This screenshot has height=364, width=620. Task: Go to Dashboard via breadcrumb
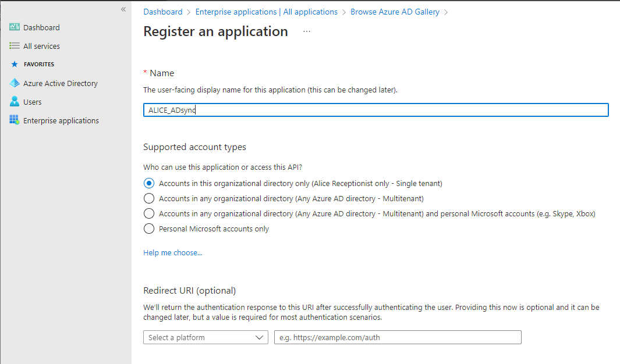click(163, 12)
